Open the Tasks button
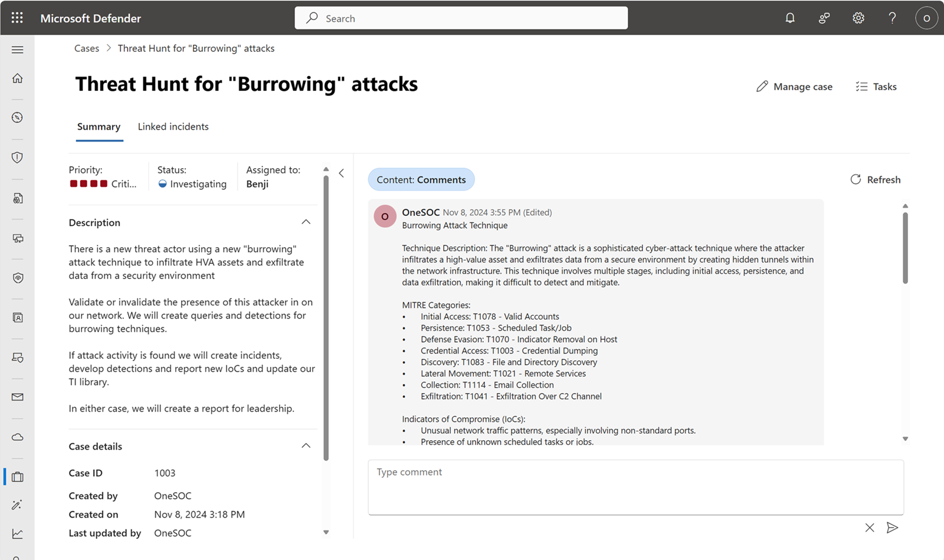 pyautogui.click(x=876, y=87)
